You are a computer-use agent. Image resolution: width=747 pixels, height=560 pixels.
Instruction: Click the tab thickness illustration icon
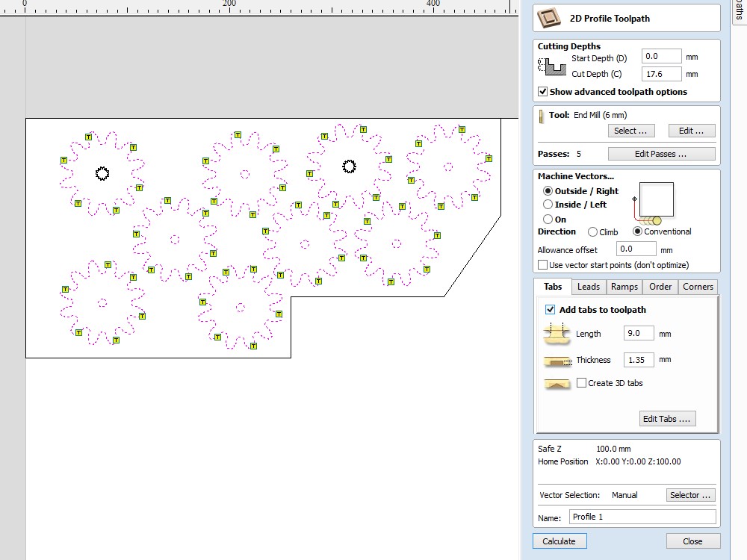tap(557, 361)
